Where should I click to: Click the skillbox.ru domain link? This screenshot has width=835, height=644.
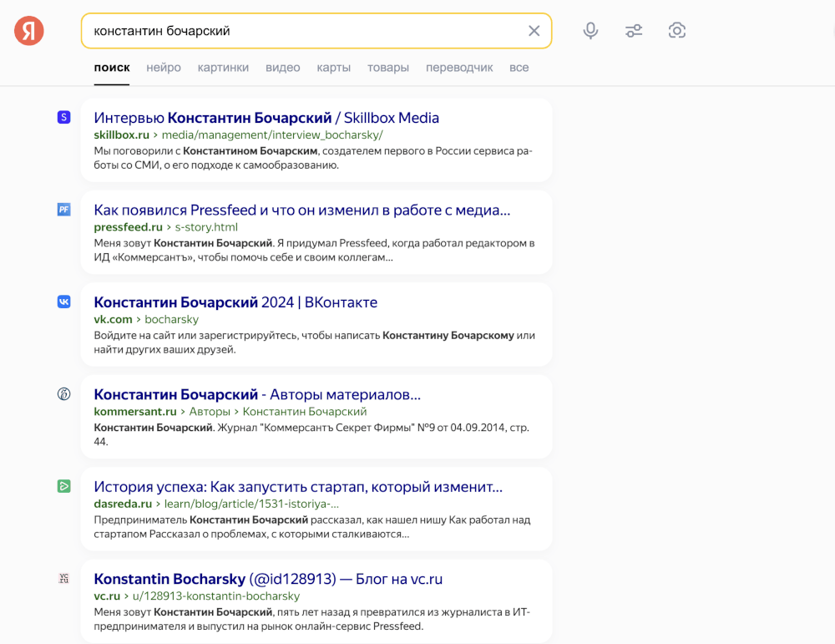[x=121, y=134]
